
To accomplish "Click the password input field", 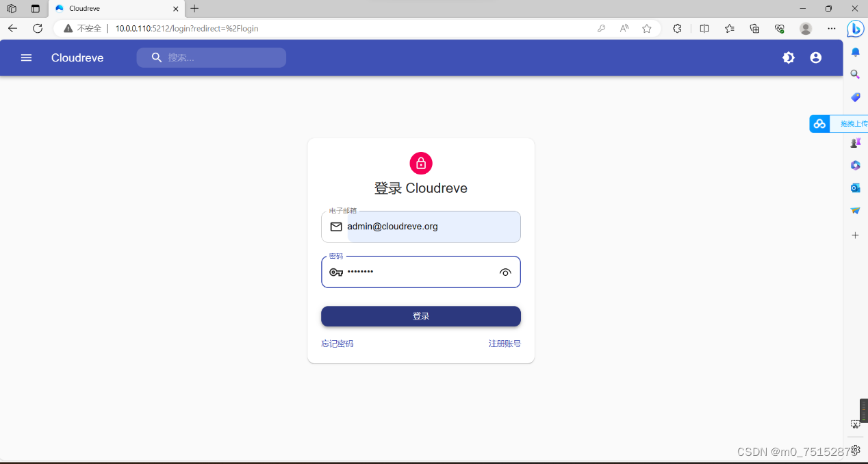I will [420, 272].
